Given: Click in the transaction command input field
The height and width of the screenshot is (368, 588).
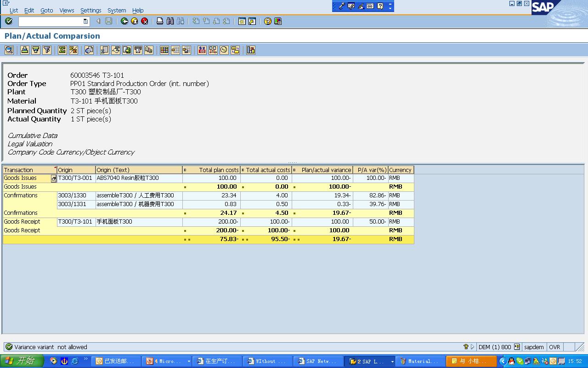Looking at the screenshot, I should (51, 21).
